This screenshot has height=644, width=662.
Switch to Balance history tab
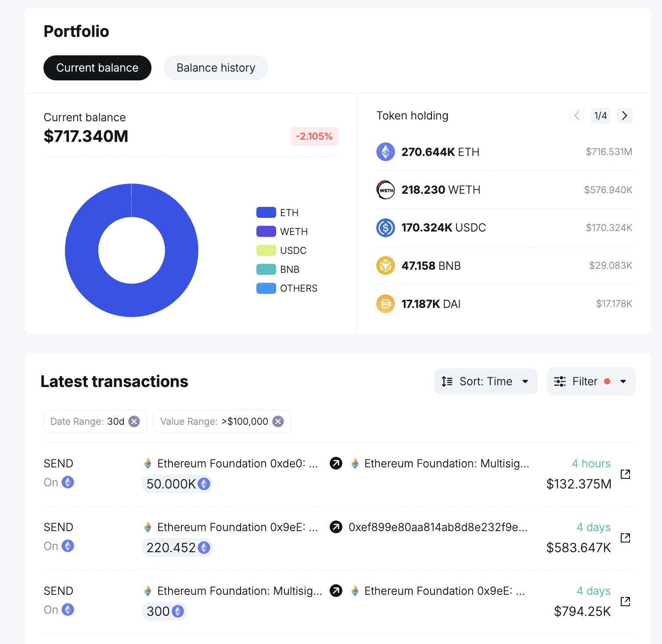click(216, 68)
